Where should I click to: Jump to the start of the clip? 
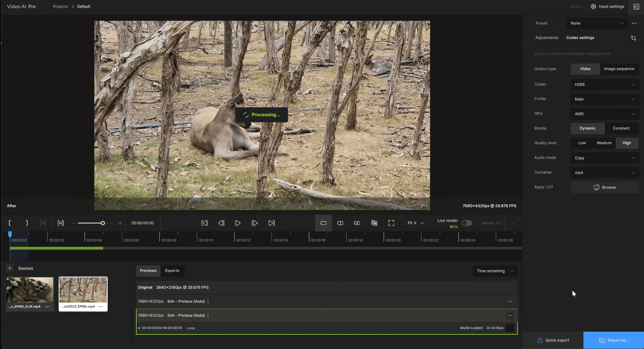[x=204, y=223]
